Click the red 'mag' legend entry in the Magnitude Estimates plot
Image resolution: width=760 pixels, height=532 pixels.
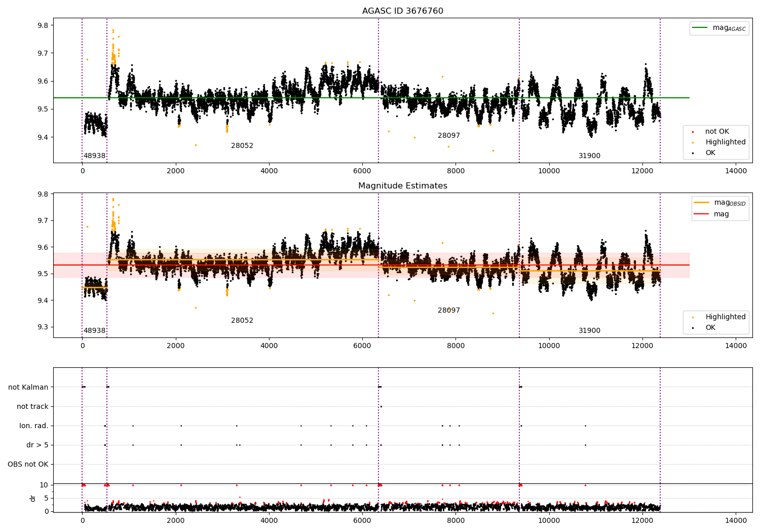coord(711,214)
